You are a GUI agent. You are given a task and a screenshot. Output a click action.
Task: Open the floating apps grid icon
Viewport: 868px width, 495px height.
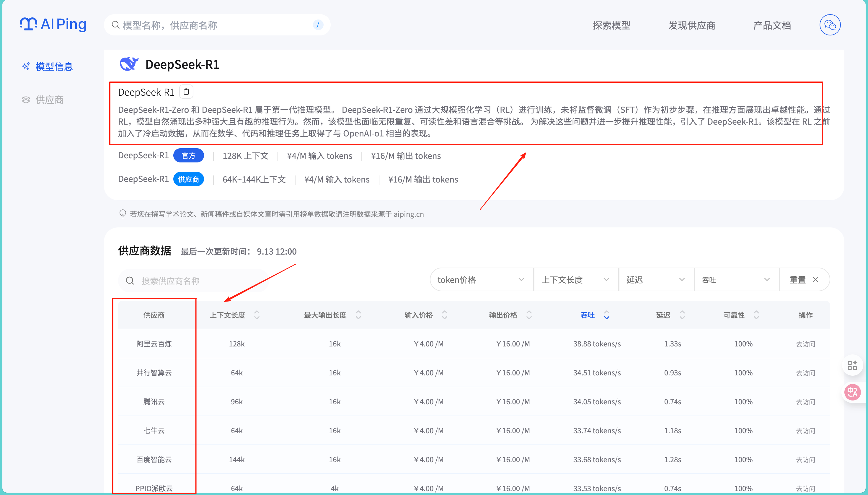tap(852, 365)
